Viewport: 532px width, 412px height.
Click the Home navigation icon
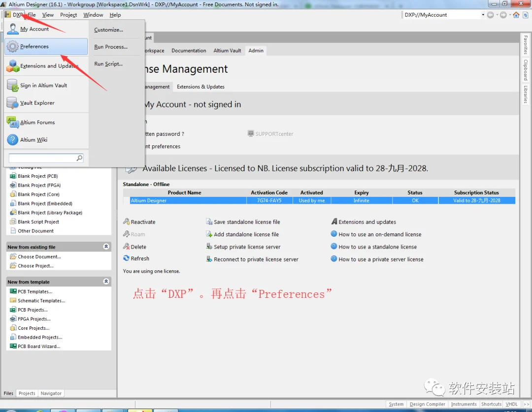(x=516, y=15)
